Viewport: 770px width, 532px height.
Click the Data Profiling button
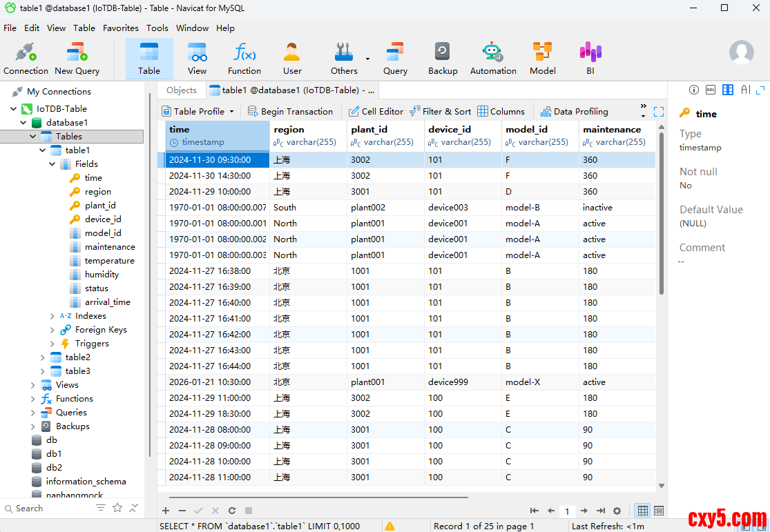click(x=574, y=111)
